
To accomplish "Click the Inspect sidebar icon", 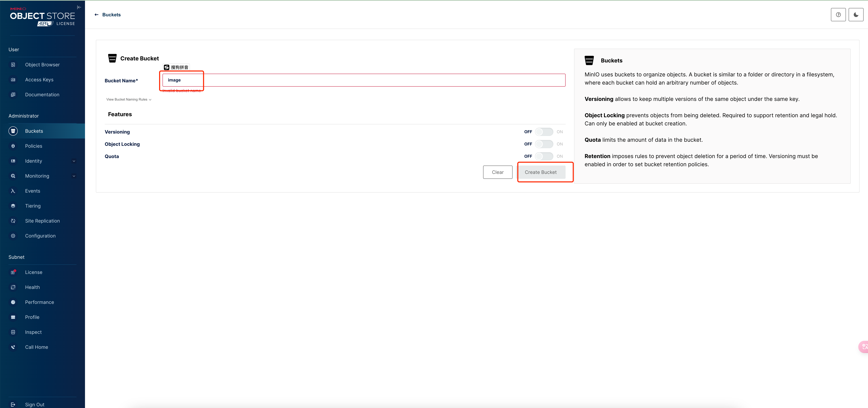I will (13, 332).
